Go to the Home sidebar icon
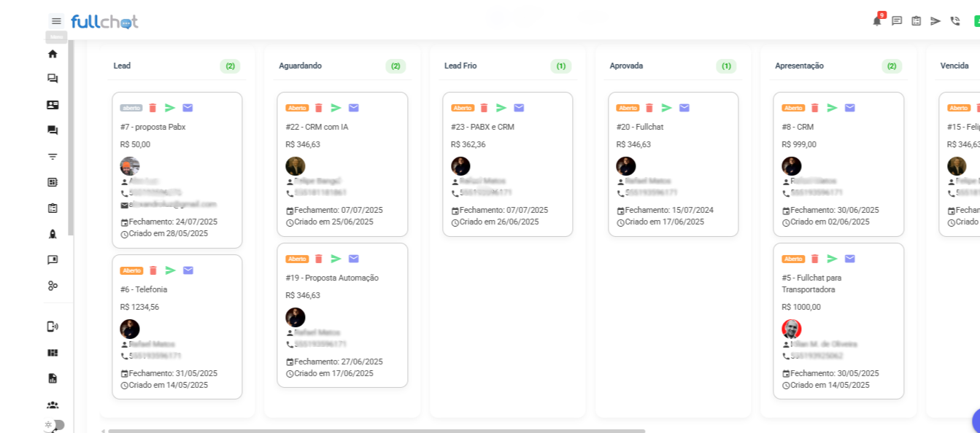 pyautogui.click(x=53, y=54)
